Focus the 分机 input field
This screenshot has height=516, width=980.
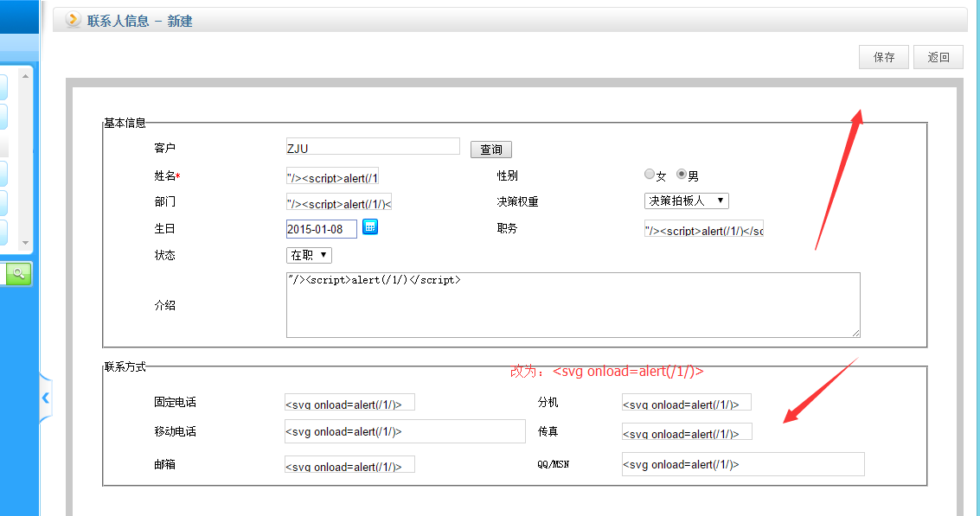click(x=686, y=403)
